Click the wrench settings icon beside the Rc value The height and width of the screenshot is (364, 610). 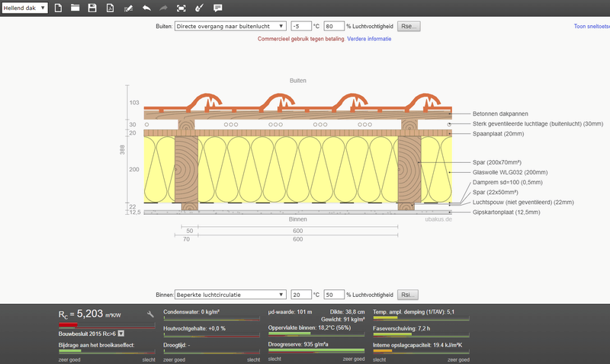(x=150, y=315)
